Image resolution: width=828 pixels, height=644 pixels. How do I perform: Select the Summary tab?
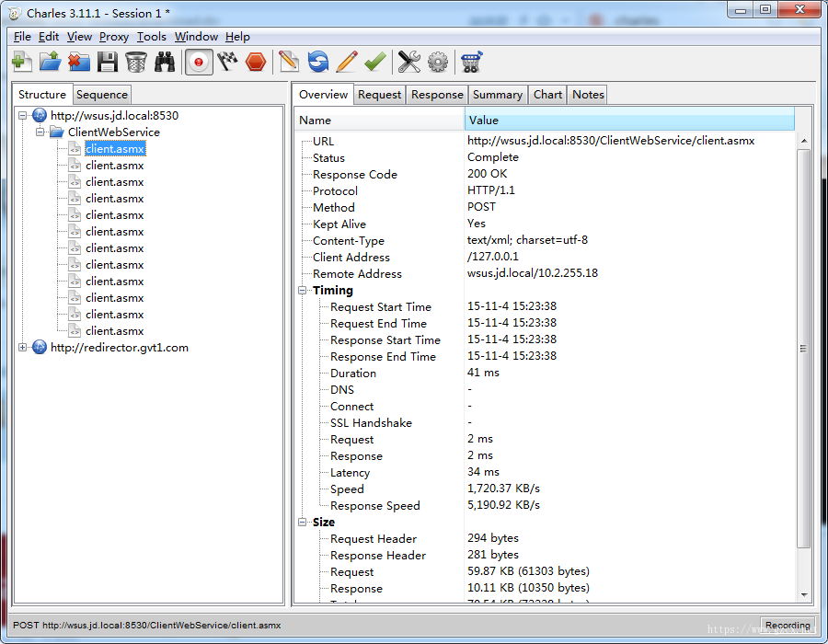(498, 95)
